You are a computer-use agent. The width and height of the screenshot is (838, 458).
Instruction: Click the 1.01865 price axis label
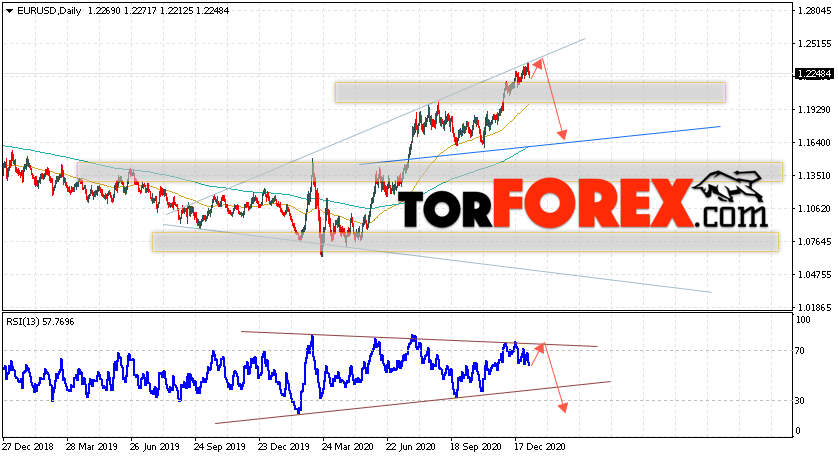(x=814, y=308)
